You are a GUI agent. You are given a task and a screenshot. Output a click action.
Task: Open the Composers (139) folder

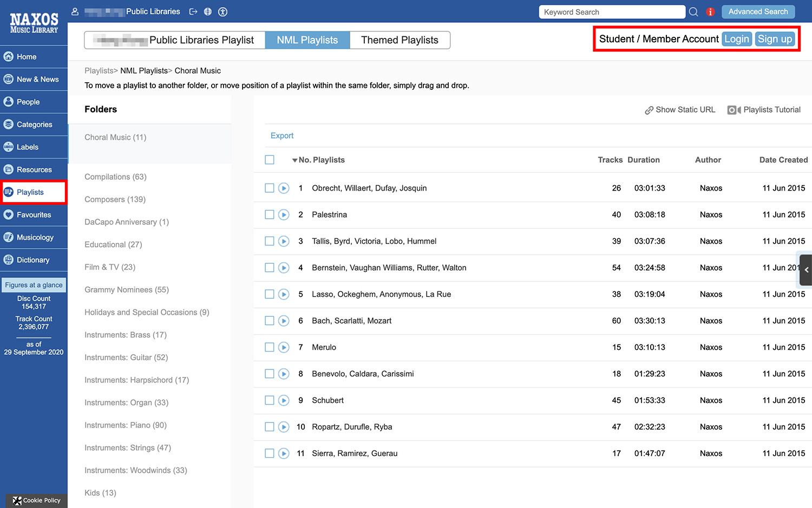(115, 199)
